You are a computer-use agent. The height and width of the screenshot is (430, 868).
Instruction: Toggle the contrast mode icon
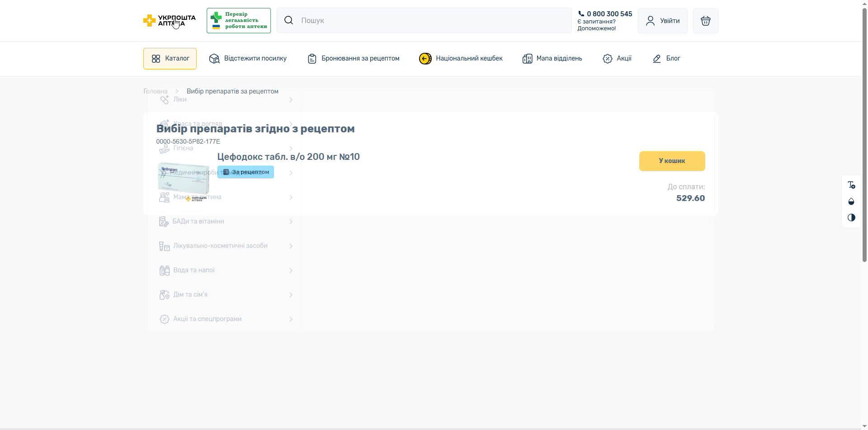[851, 218]
